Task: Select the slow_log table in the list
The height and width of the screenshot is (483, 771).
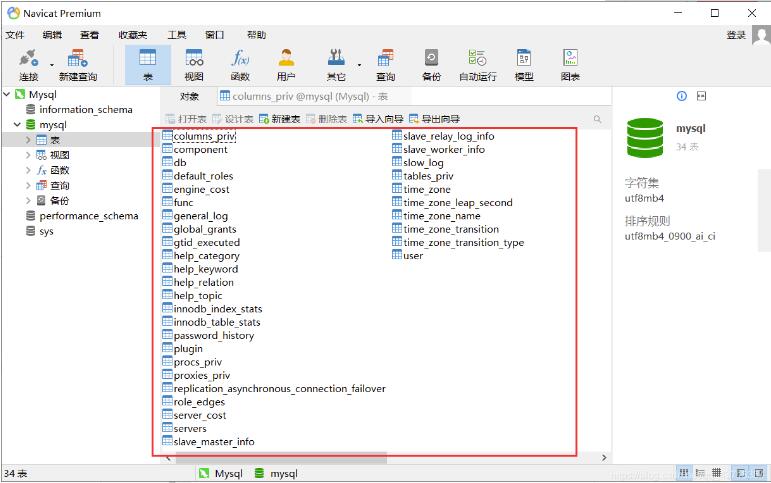Action: point(423,163)
